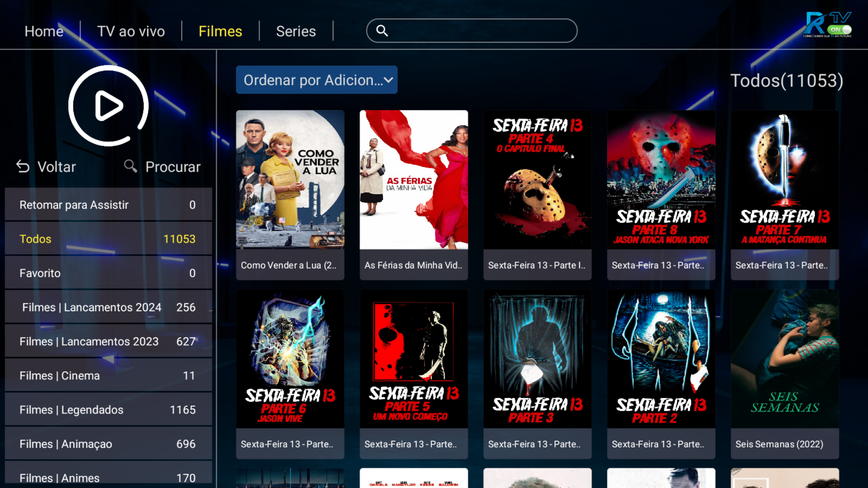Choose Filmes Animaçao category

[108, 444]
